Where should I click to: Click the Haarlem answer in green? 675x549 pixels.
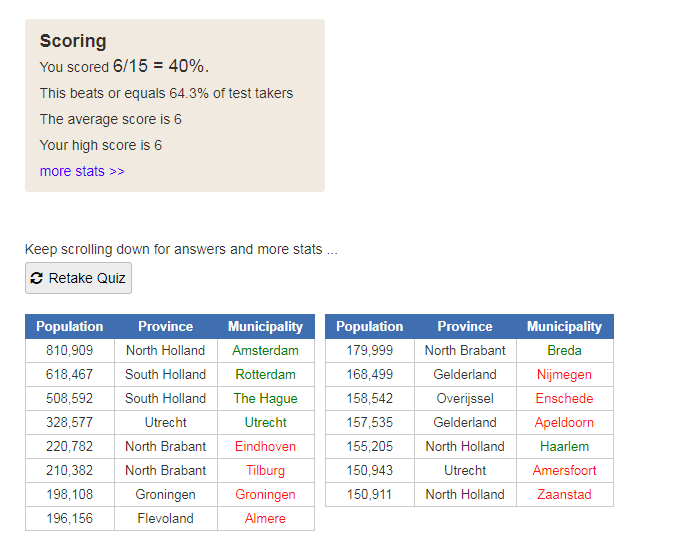click(564, 447)
